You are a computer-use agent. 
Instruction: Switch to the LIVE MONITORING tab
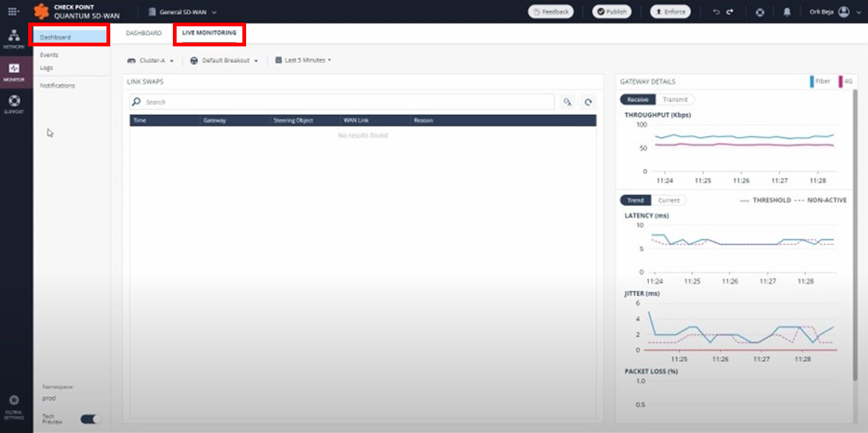point(209,33)
